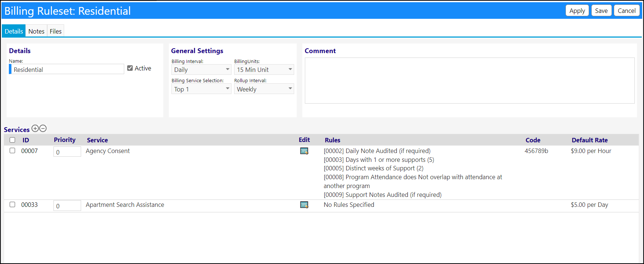
Task: Toggle the Active checkbox
Action: (130, 68)
